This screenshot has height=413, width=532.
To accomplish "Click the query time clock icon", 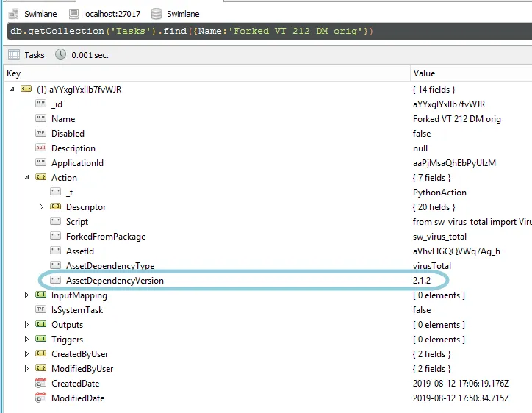I will click(x=61, y=54).
